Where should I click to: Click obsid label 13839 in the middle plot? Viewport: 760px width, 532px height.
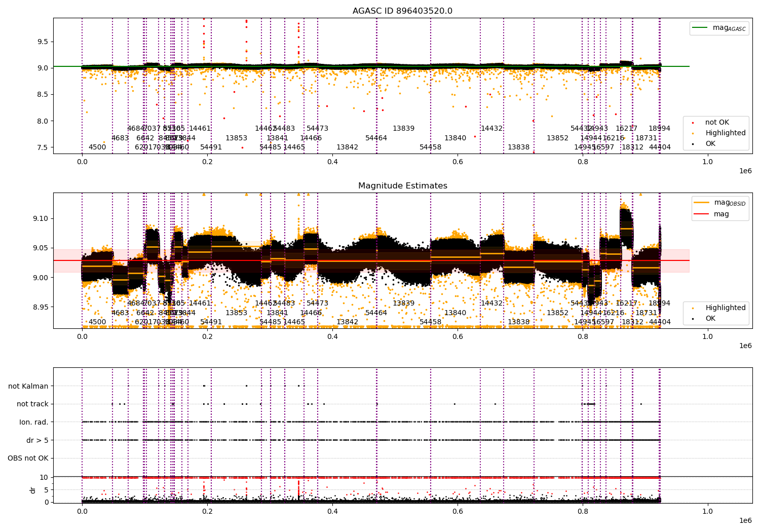pos(404,303)
